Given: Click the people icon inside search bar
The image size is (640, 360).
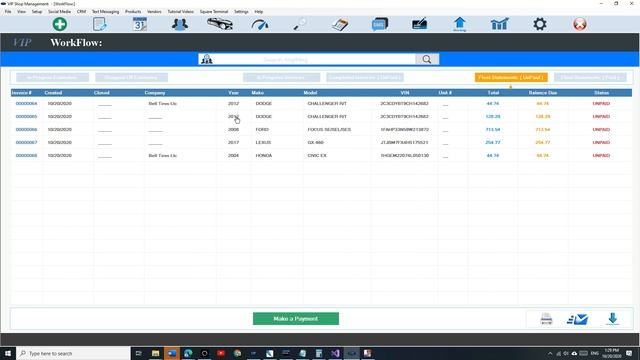Looking at the screenshot, I should click(x=207, y=60).
